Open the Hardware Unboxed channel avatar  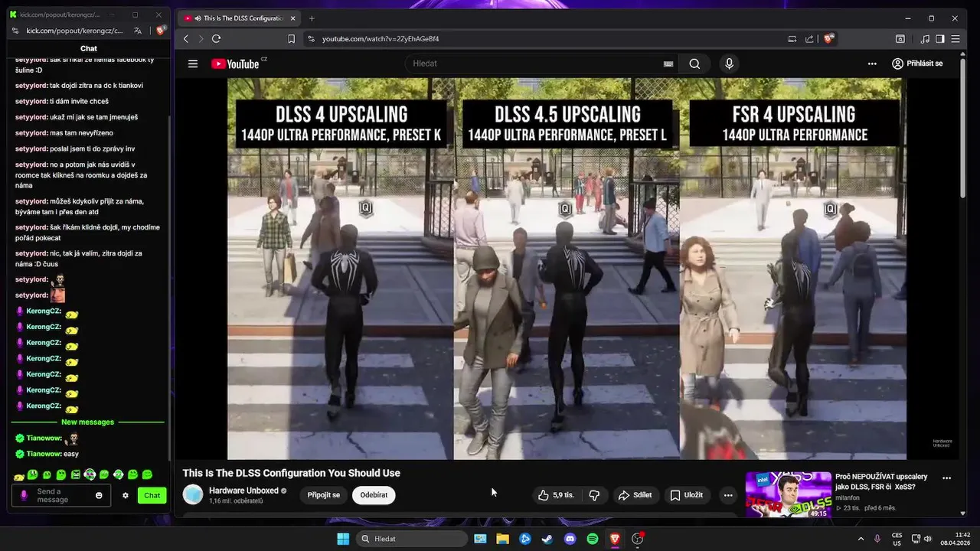(193, 494)
